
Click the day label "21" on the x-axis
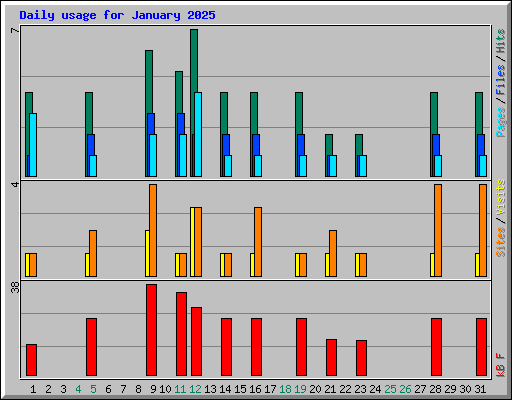330,389
